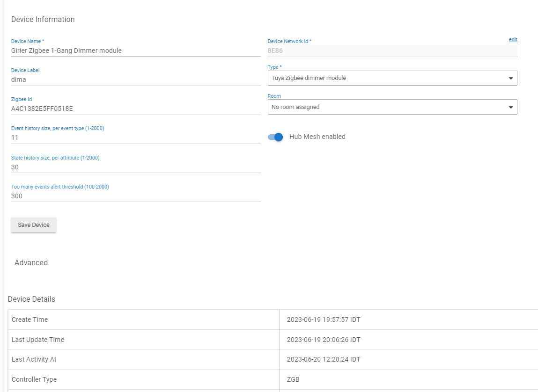Viewport: 538px width, 392px height.
Task: Select the Zigbee Id text field
Action: [135, 109]
